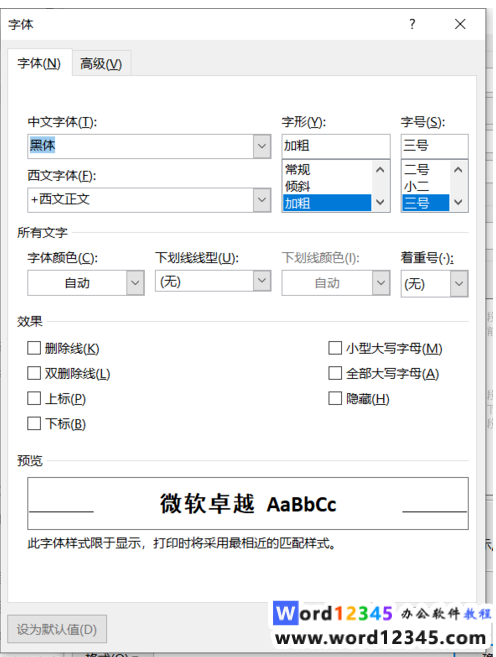
Task: Enable the 全部大写字母(A) checkbox
Action: tap(335, 373)
